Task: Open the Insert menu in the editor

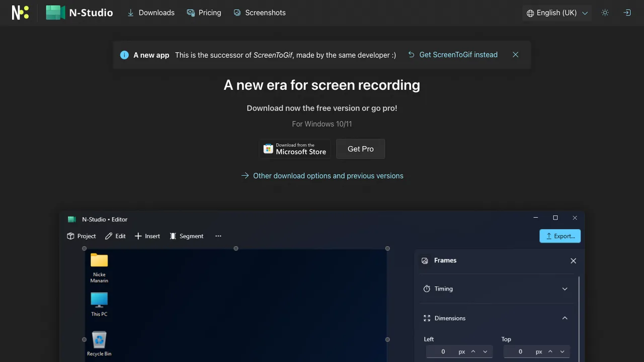Action: point(147,236)
